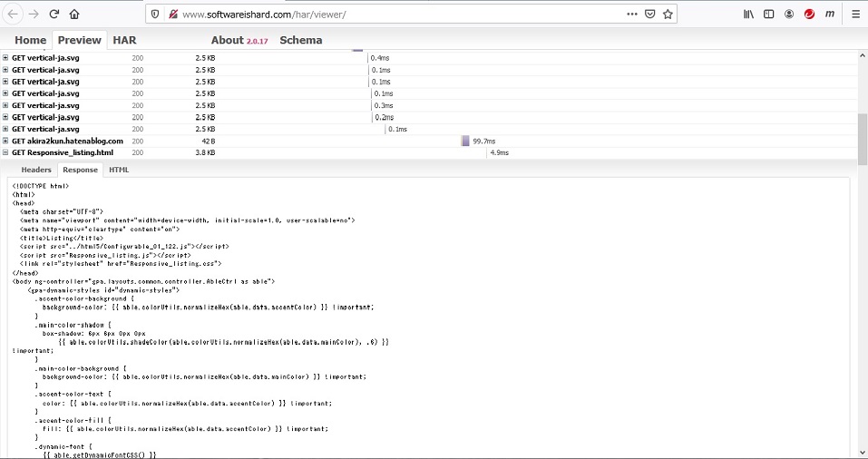Click the 42 B size cell
Screen dimensions: 868x459
[208, 142]
